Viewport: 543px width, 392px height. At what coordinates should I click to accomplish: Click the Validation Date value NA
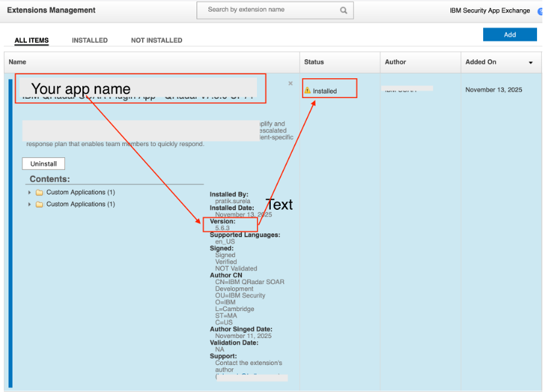220,349
